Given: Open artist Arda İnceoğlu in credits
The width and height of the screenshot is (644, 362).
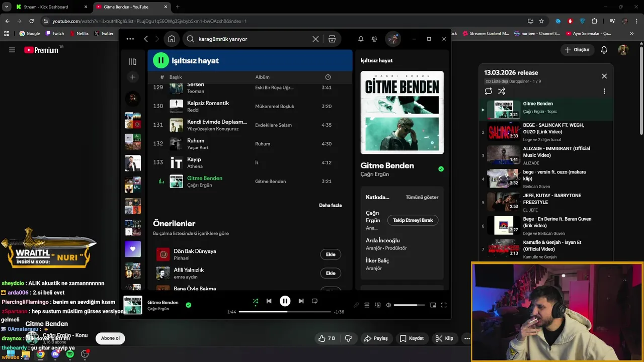Looking at the screenshot, I should 382,240.
